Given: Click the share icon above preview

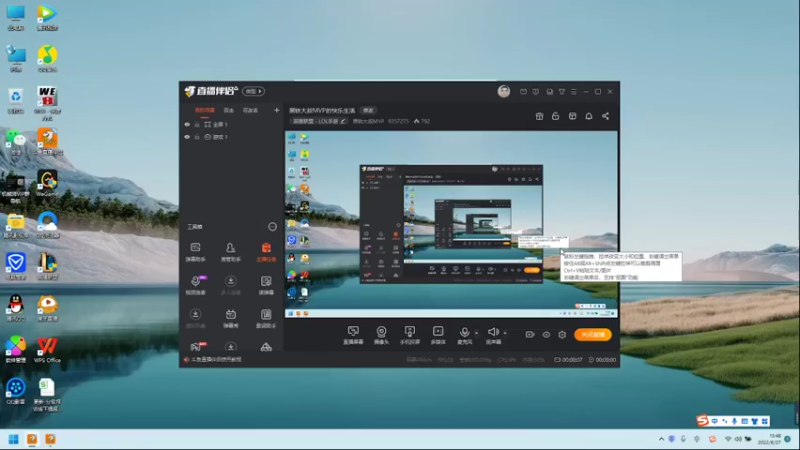Looking at the screenshot, I should [x=606, y=116].
